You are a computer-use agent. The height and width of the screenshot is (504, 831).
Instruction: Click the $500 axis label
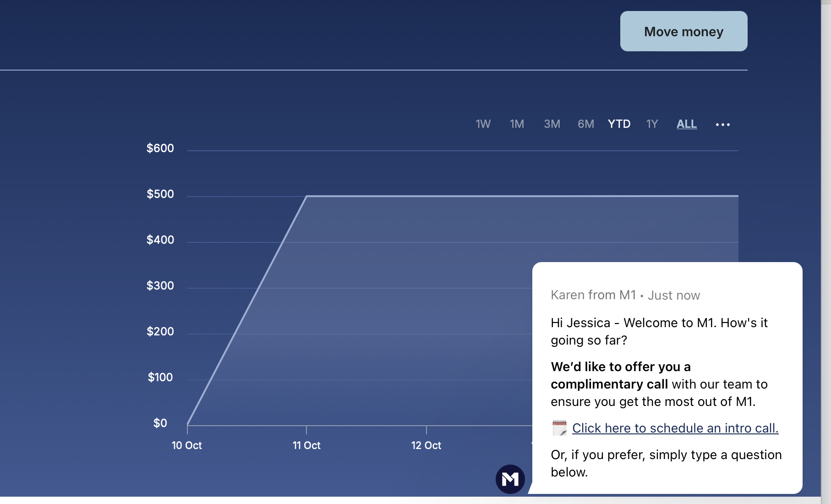point(160,194)
